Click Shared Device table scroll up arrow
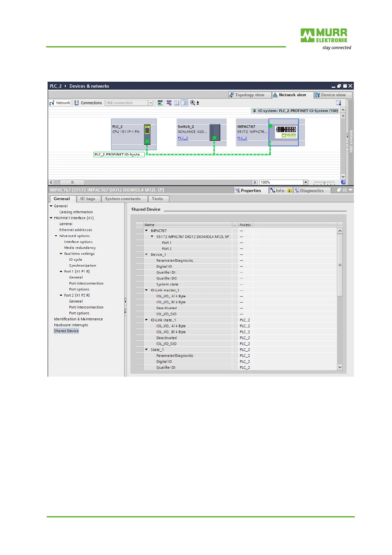Image resolution: width=392 pixels, height=555 pixels. 340,231
